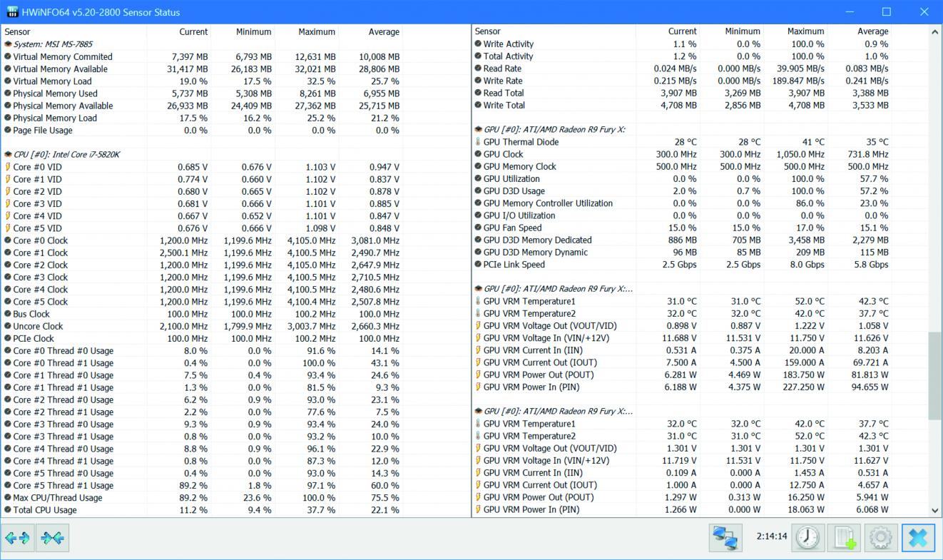Select the Uncore Clock row

pos(201,326)
